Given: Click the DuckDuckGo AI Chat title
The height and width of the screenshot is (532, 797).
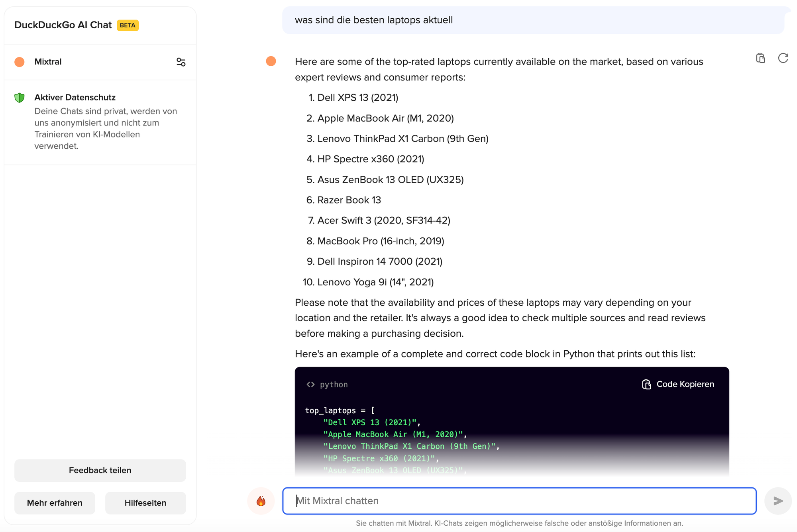Looking at the screenshot, I should (x=63, y=25).
